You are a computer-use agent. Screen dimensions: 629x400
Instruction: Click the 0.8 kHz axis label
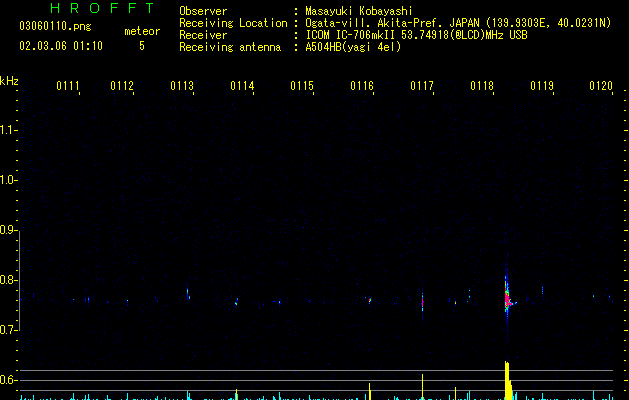8,280
